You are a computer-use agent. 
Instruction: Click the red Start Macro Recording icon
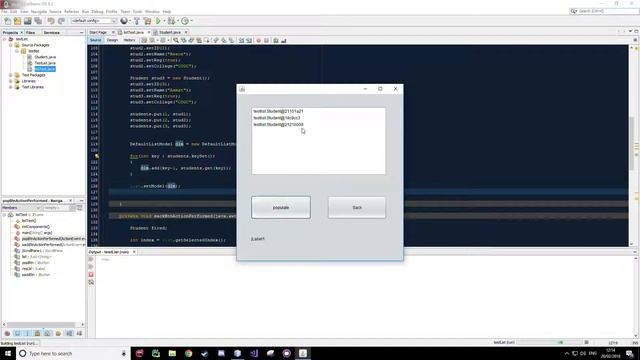(x=258, y=40)
